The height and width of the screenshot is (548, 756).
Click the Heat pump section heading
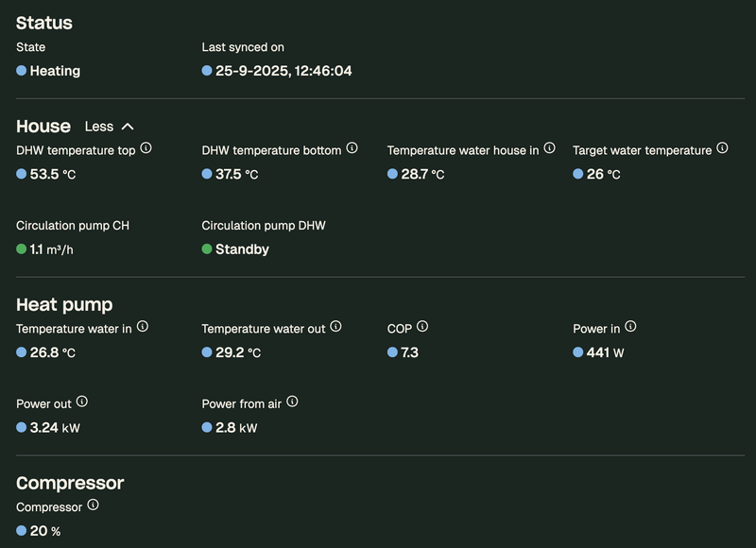point(64,304)
